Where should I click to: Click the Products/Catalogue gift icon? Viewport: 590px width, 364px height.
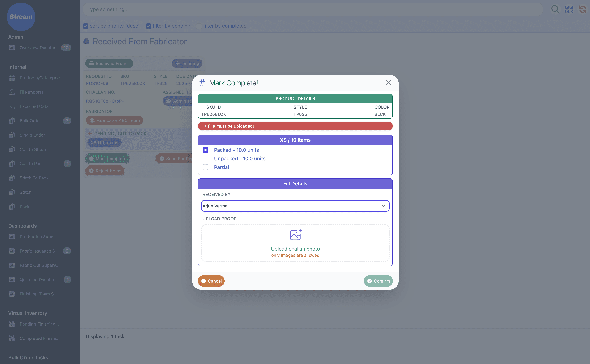[x=12, y=77]
